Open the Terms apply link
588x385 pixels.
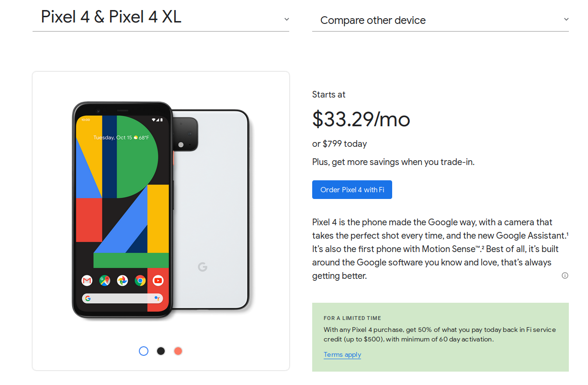[342, 354]
